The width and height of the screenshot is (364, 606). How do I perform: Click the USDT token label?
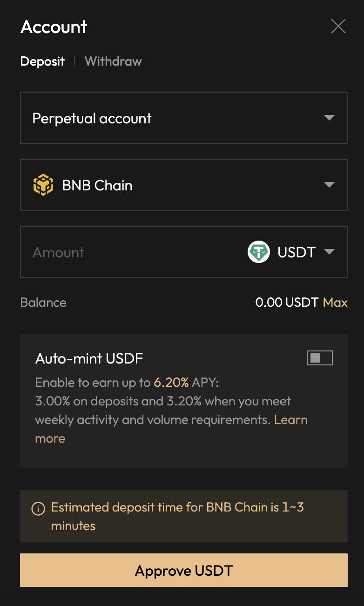[297, 252]
